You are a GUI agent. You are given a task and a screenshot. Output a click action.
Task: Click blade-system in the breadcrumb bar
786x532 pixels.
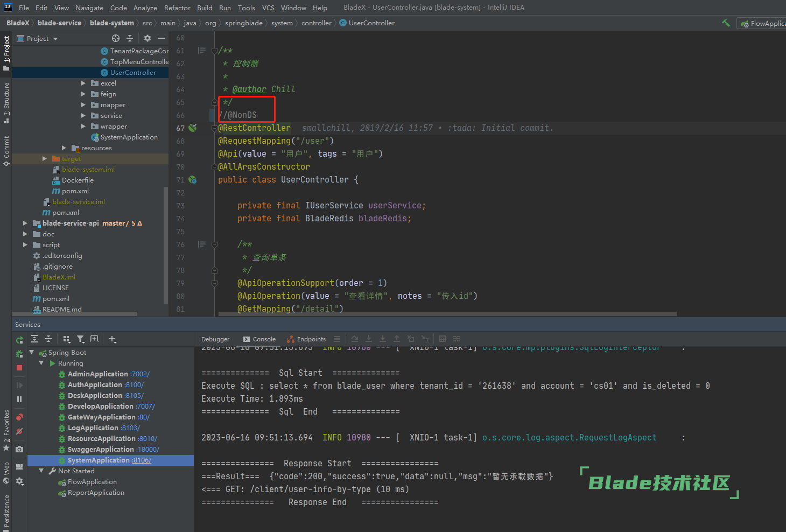[x=112, y=23]
